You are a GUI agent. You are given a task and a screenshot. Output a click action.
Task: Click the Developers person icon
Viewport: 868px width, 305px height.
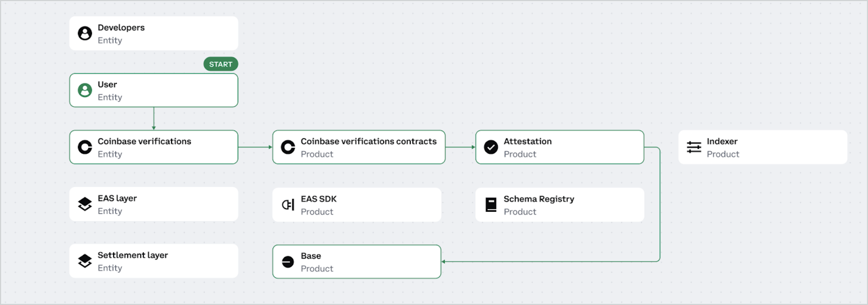click(x=85, y=33)
